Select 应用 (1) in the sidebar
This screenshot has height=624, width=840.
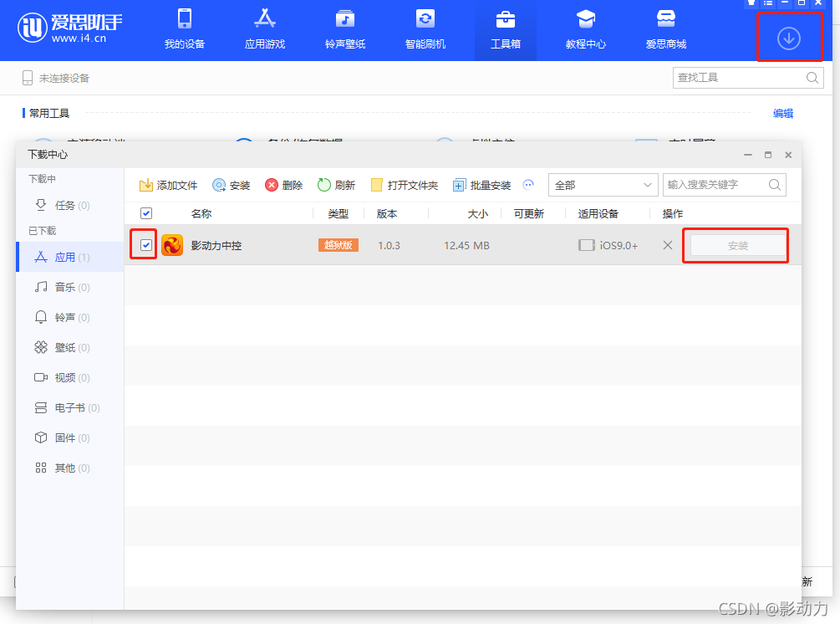pyautogui.click(x=70, y=258)
